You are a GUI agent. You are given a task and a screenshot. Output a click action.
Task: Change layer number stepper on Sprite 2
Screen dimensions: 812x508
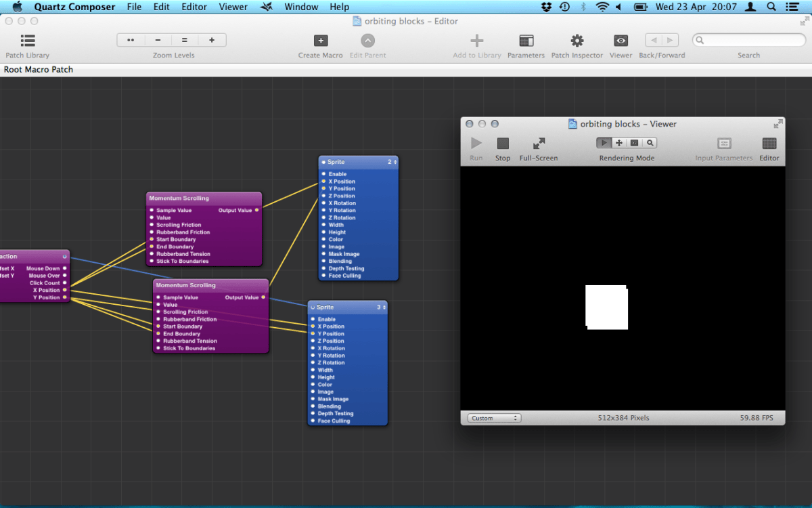click(395, 163)
